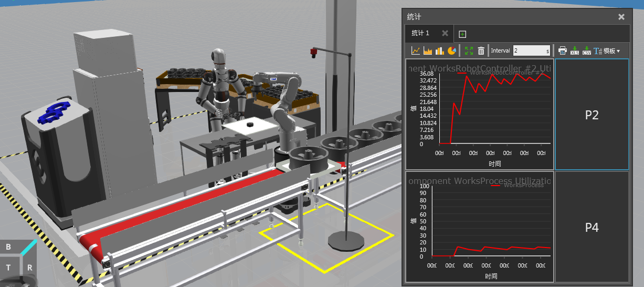644x287 pixels.
Task: Add a new statistics tab
Action: [x=462, y=34]
